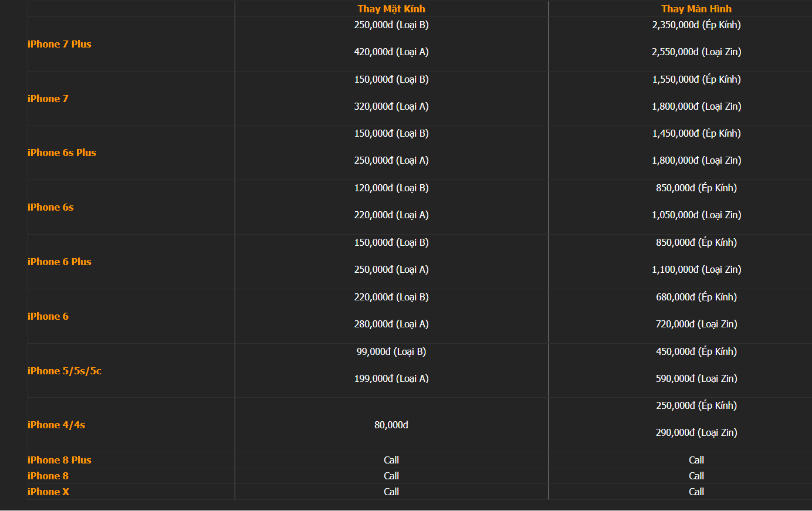Viewport: 812px width, 511px height.
Task: Select the 2,350,000đ (Ép Kính) price
Action: (x=696, y=25)
